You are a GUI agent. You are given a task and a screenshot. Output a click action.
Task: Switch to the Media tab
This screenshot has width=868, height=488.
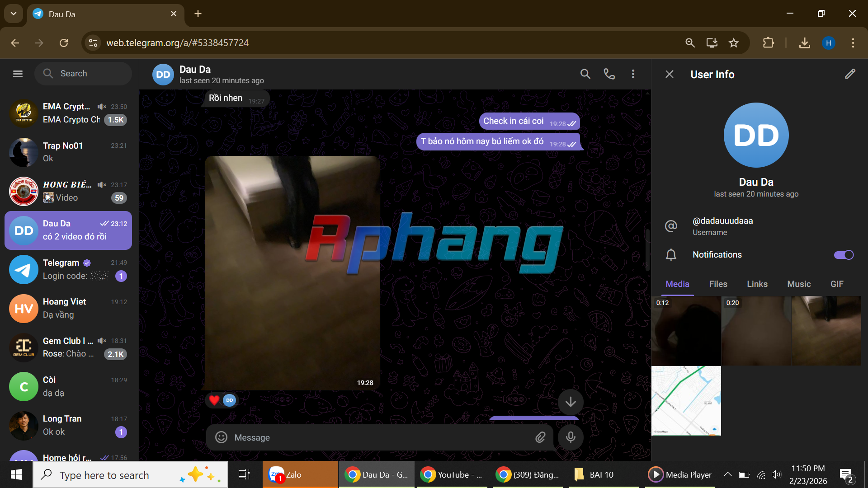pyautogui.click(x=677, y=284)
